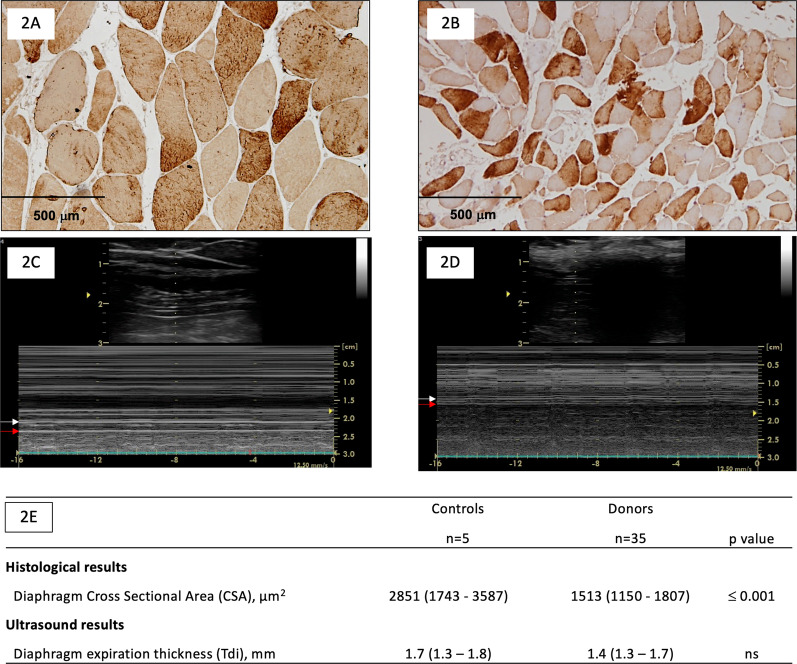This screenshot has height=664, width=797.
Task: Select the Ultrasound results section heading
Action: pyautogui.click(x=77, y=626)
